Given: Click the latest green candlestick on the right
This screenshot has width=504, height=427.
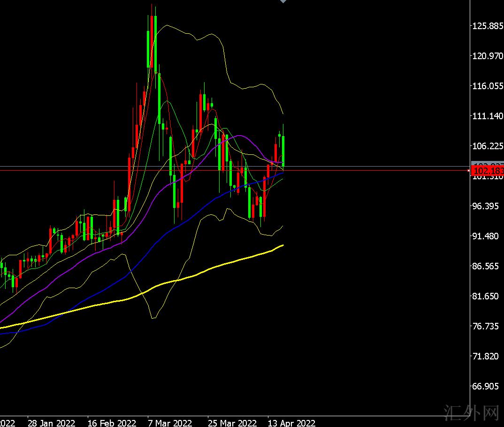Looking at the screenshot, I should click(283, 150).
